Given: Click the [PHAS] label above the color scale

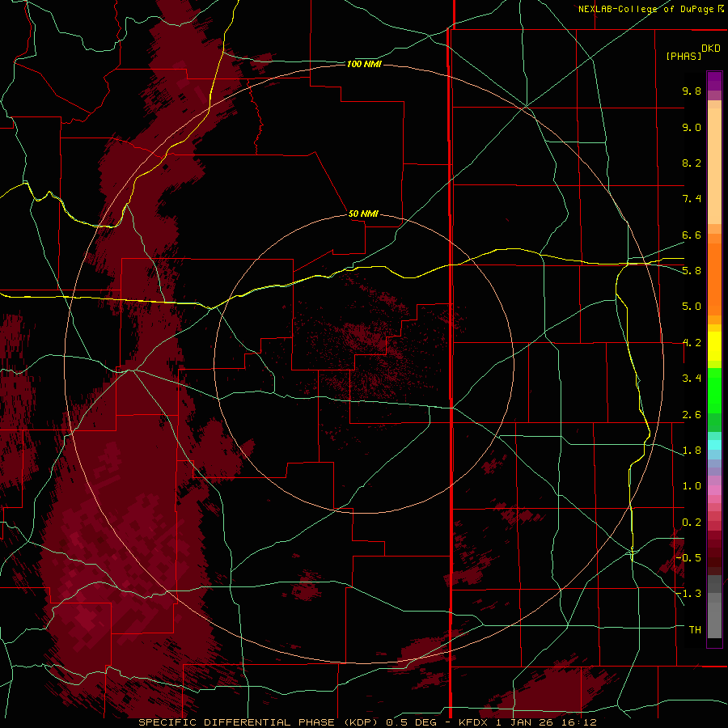Looking at the screenshot, I should [684, 56].
